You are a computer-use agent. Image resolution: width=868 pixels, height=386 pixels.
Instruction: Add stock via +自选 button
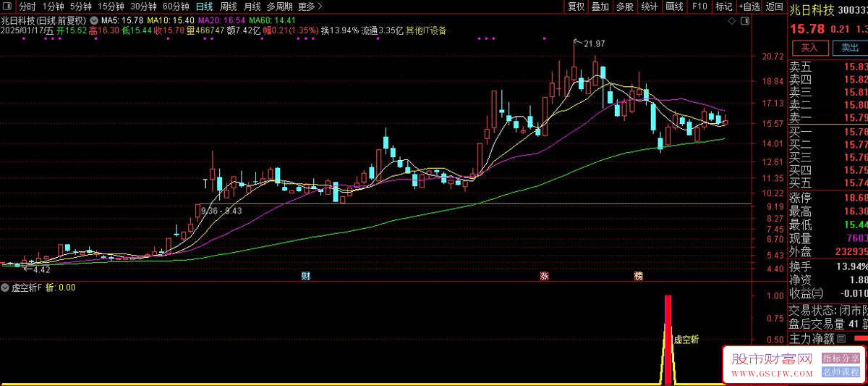[x=749, y=7]
